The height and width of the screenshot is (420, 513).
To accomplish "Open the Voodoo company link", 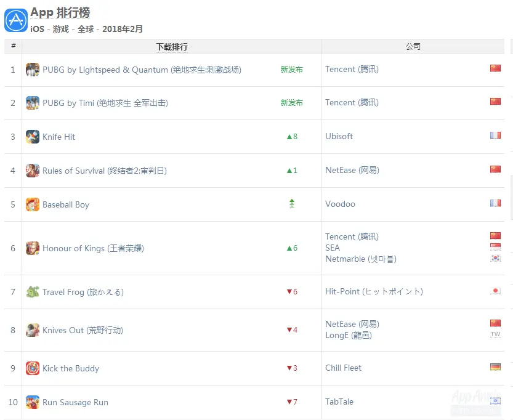I will pos(340,204).
